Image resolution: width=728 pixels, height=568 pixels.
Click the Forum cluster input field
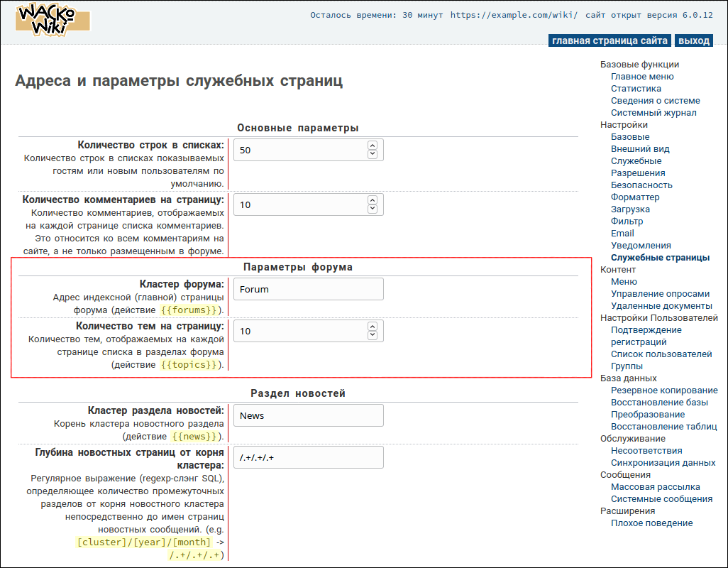(308, 289)
